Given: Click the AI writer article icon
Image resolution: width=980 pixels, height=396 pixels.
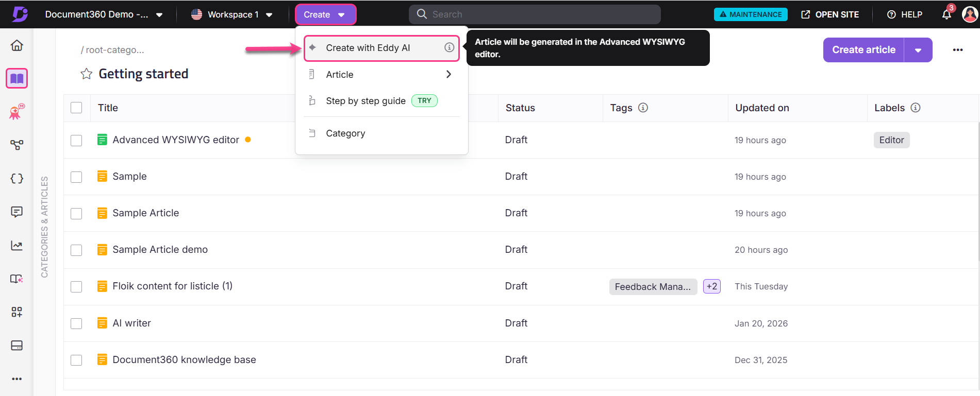Looking at the screenshot, I should click(103, 323).
